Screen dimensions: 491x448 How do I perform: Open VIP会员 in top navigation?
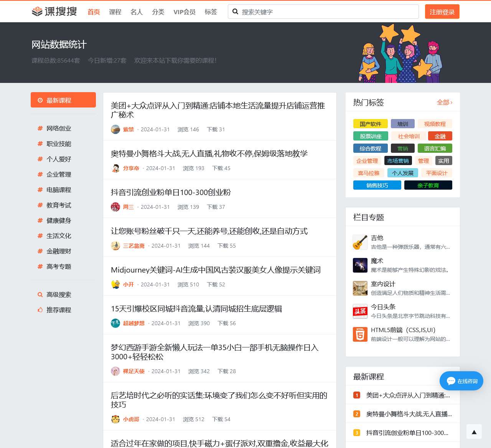pyautogui.click(x=185, y=12)
